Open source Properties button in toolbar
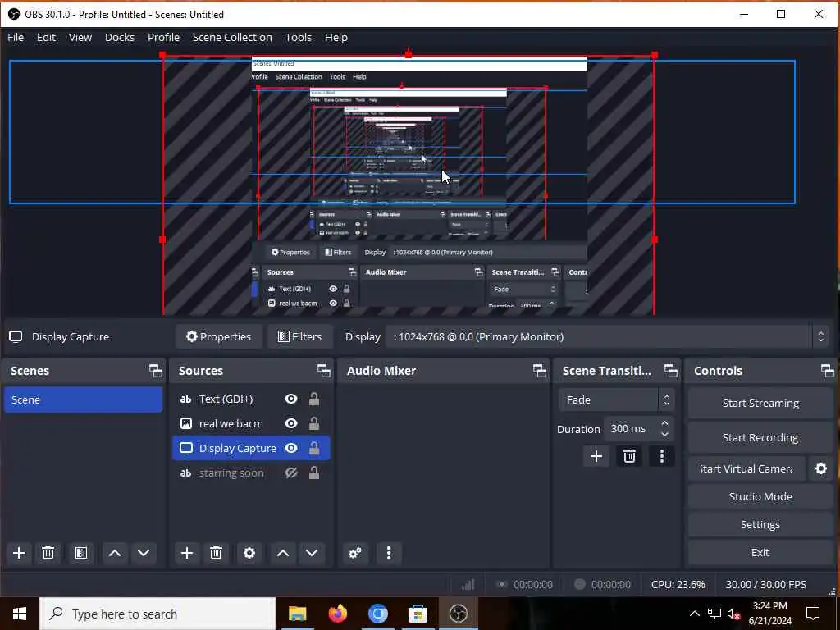This screenshot has width=840, height=630. [x=218, y=337]
